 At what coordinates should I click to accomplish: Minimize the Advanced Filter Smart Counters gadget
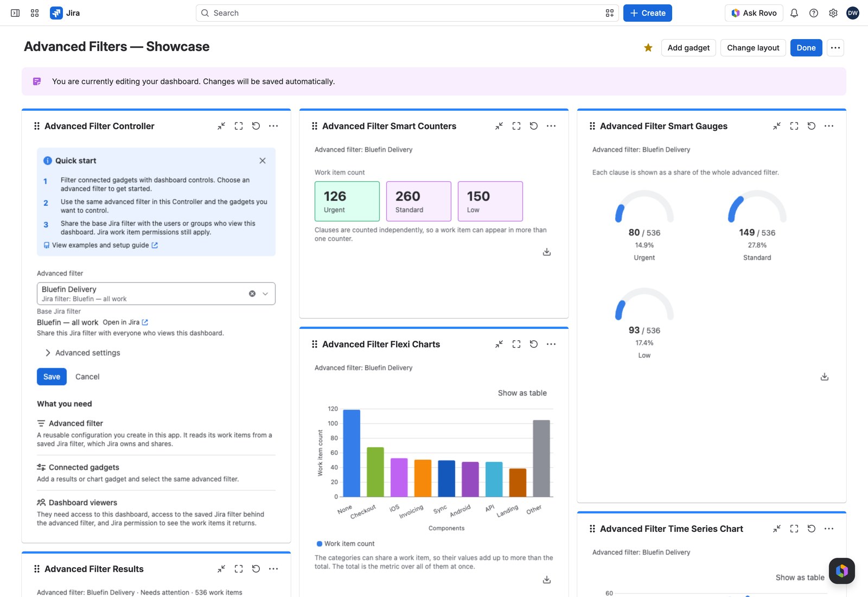coord(499,126)
